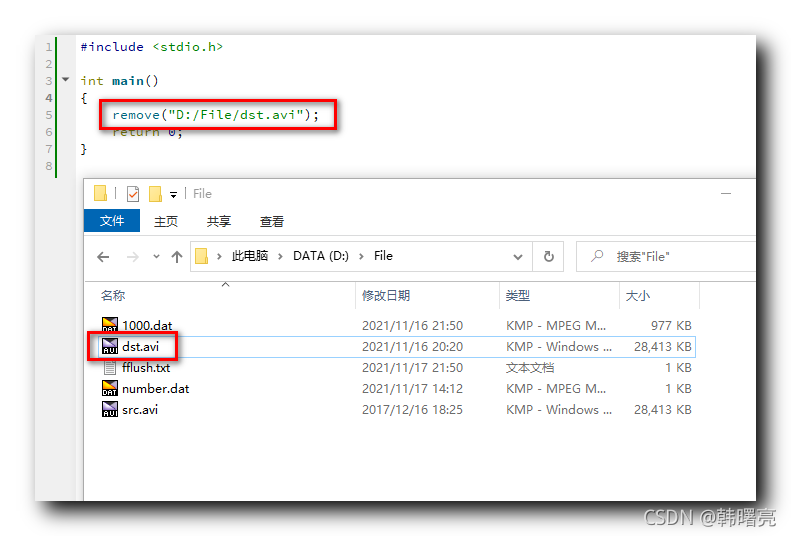This screenshot has height=536, width=791.
Task: Go up one folder level
Action: (177, 257)
